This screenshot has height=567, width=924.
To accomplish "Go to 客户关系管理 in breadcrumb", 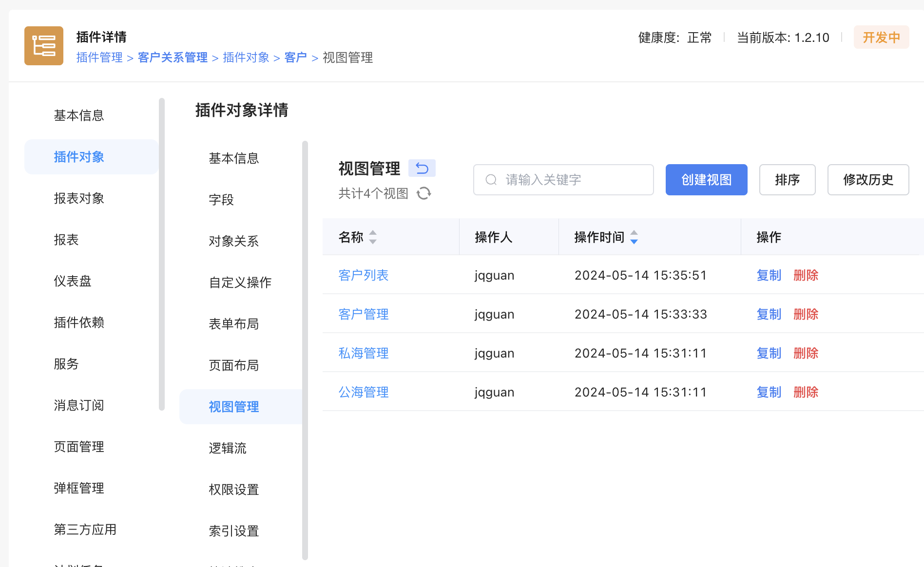I will [173, 57].
